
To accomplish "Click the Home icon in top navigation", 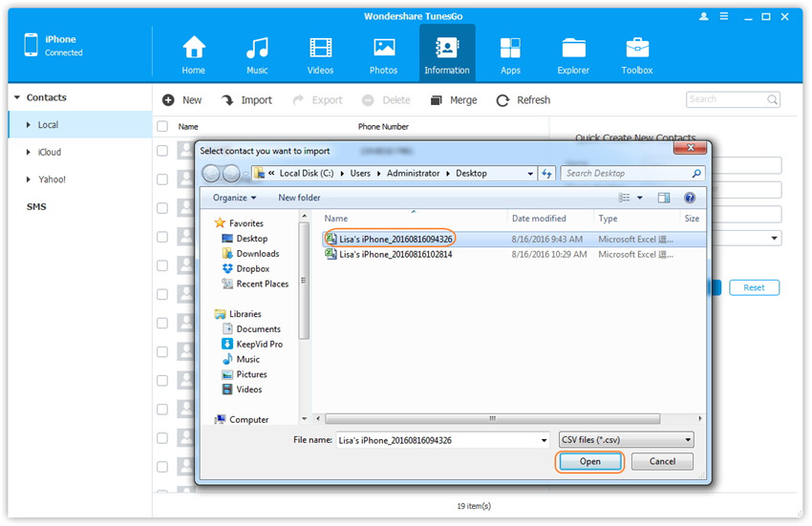I will pyautogui.click(x=194, y=49).
